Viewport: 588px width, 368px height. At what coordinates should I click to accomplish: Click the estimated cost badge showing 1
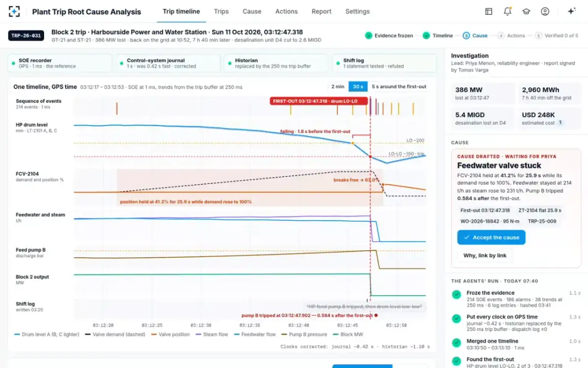[x=560, y=123]
